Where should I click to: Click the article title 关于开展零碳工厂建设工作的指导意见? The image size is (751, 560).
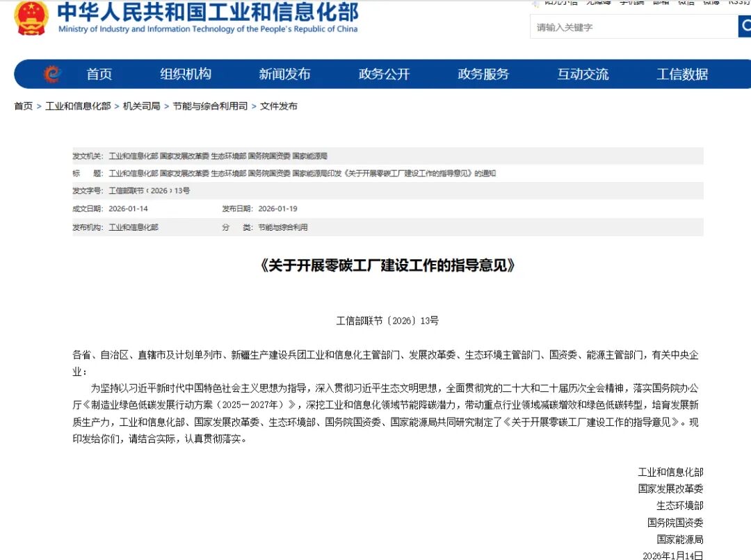(387, 265)
